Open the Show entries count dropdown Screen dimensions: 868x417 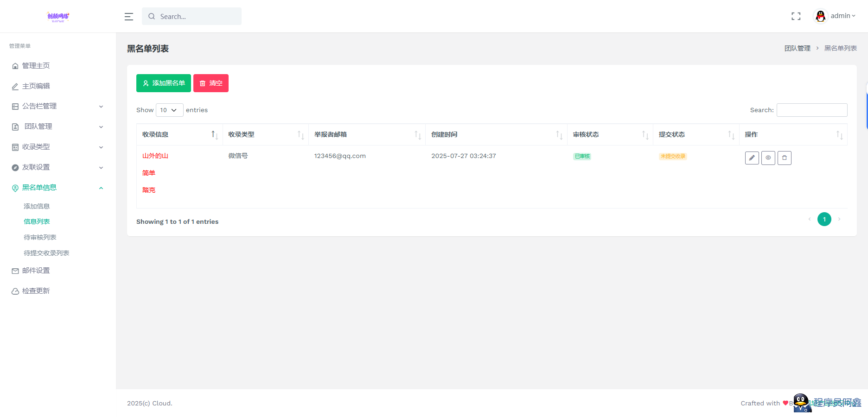(x=169, y=110)
